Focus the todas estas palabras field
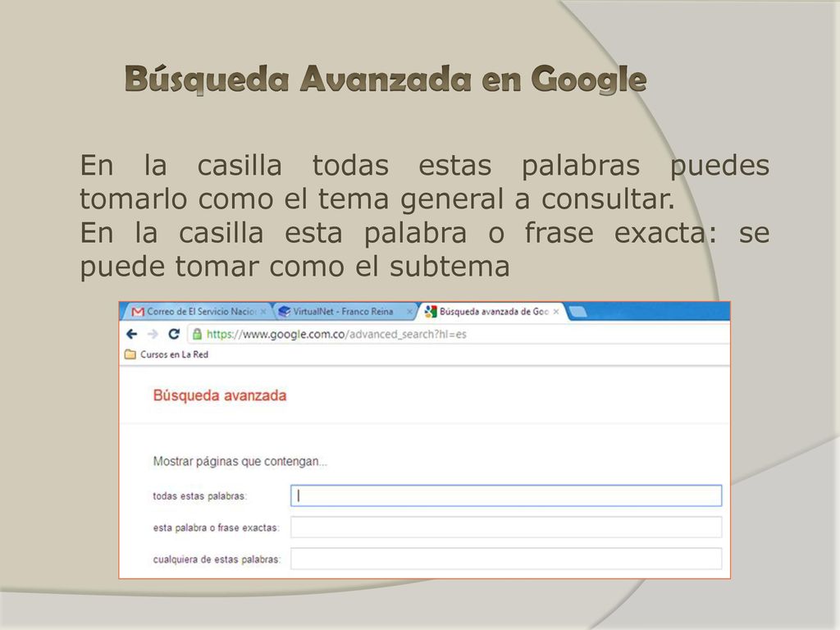840x630 pixels. (506, 495)
